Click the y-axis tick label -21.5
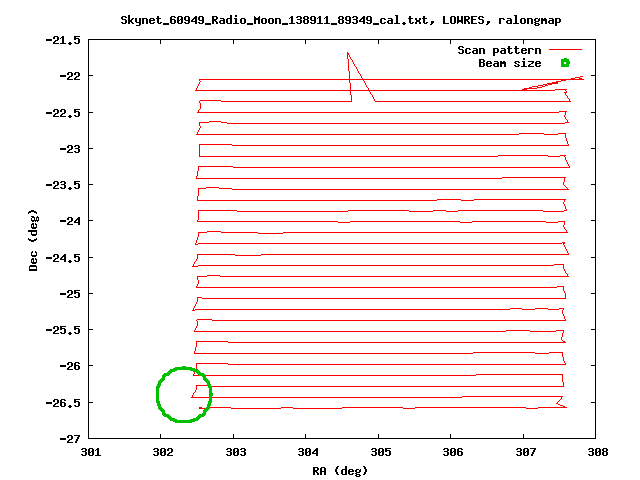The height and width of the screenshot is (480, 640). [x=64, y=40]
